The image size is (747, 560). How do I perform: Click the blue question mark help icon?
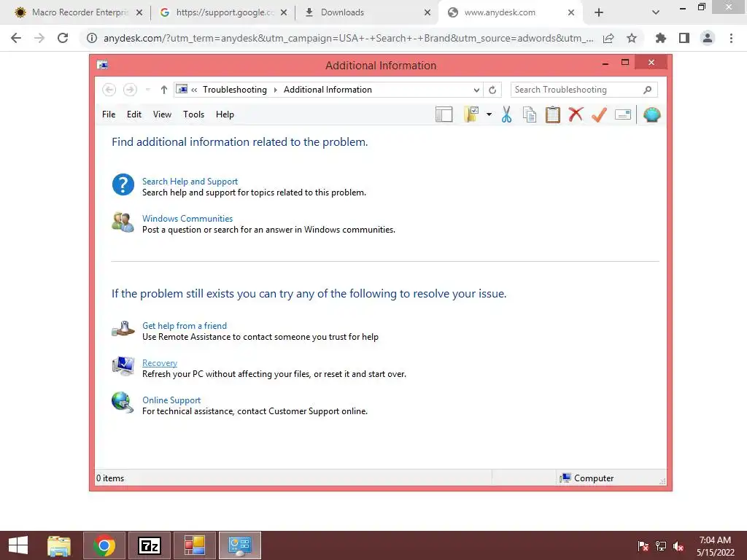click(x=123, y=184)
